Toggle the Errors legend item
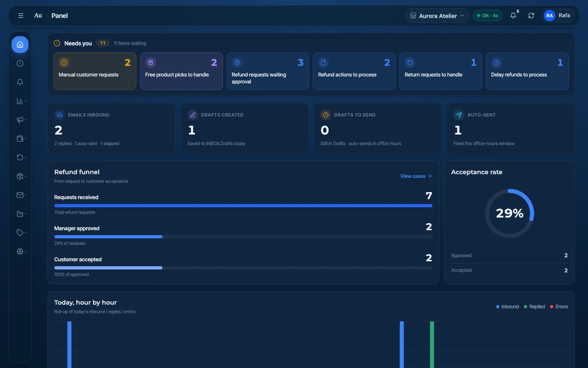 click(559, 307)
